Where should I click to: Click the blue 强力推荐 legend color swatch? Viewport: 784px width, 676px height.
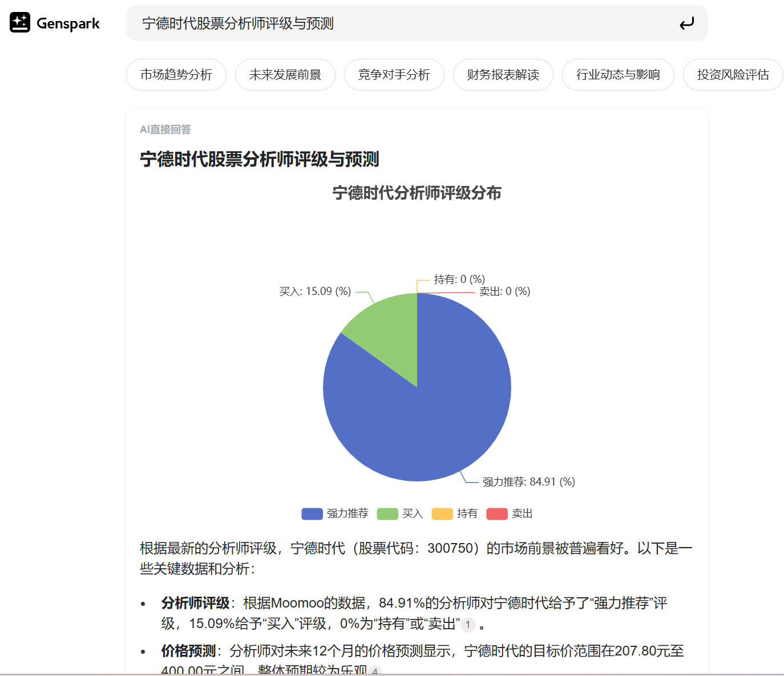(x=312, y=513)
